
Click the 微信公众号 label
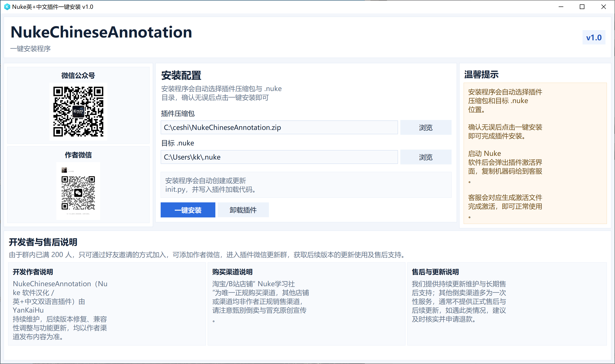coord(78,75)
